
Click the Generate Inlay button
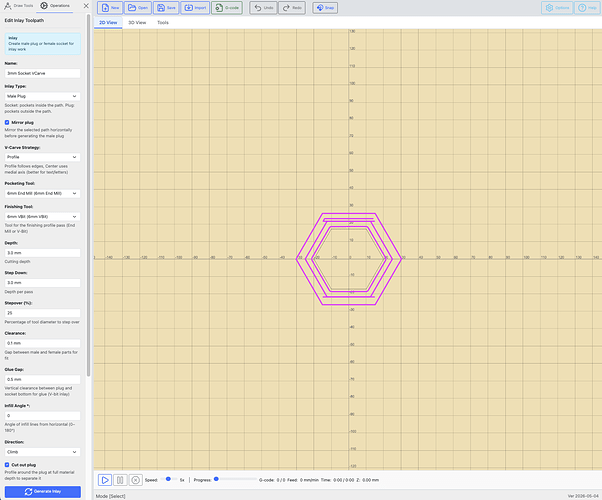pos(43,492)
